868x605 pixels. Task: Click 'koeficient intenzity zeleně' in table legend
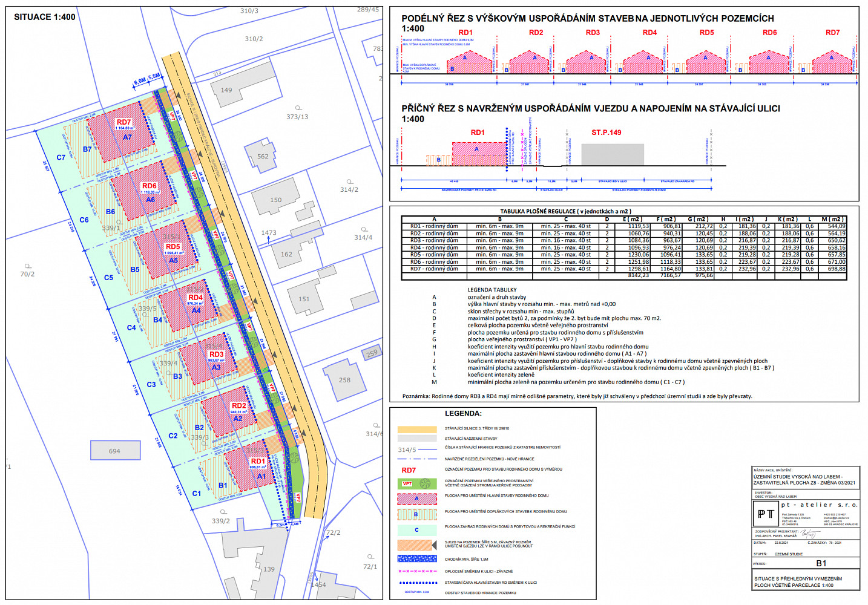pos(501,375)
